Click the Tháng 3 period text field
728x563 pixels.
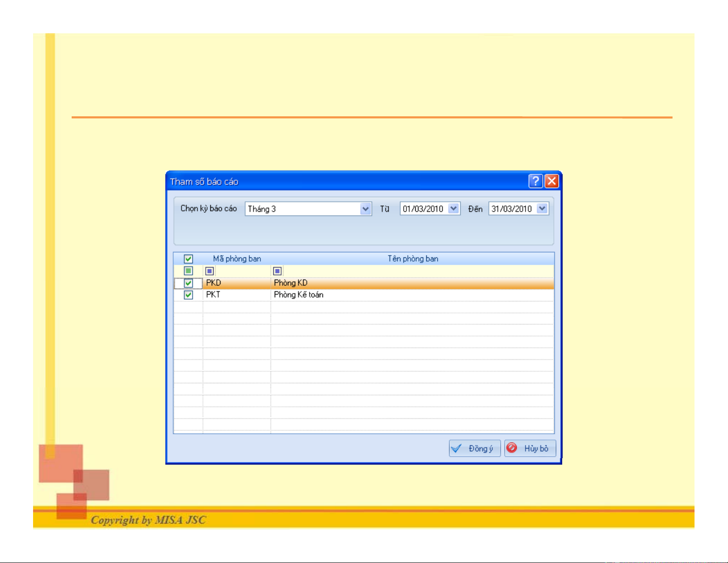click(302, 209)
